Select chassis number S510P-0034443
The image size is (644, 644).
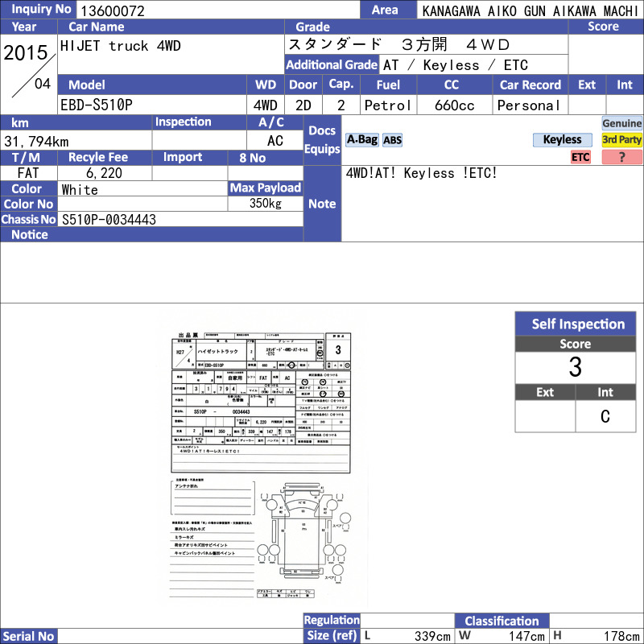click(109, 220)
